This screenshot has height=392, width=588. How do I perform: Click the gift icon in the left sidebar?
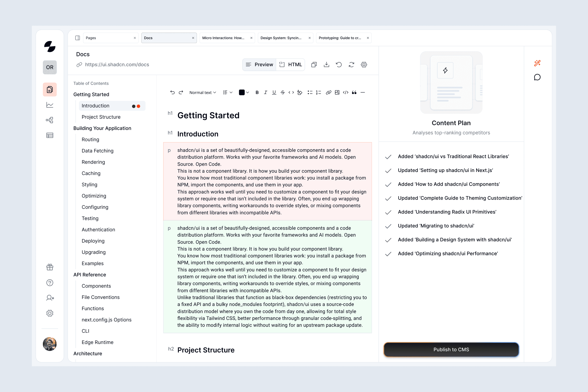coord(50,267)
